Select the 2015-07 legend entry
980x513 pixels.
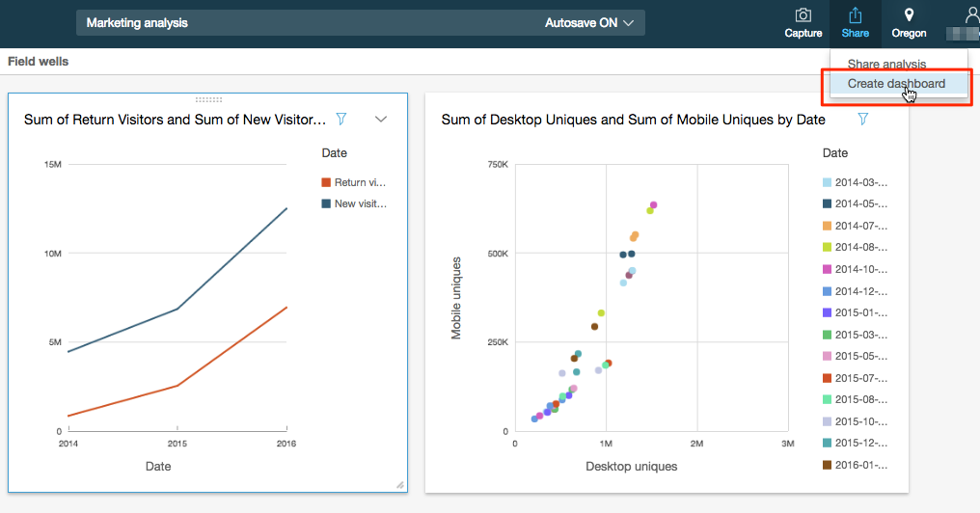(x=855, y=378)
